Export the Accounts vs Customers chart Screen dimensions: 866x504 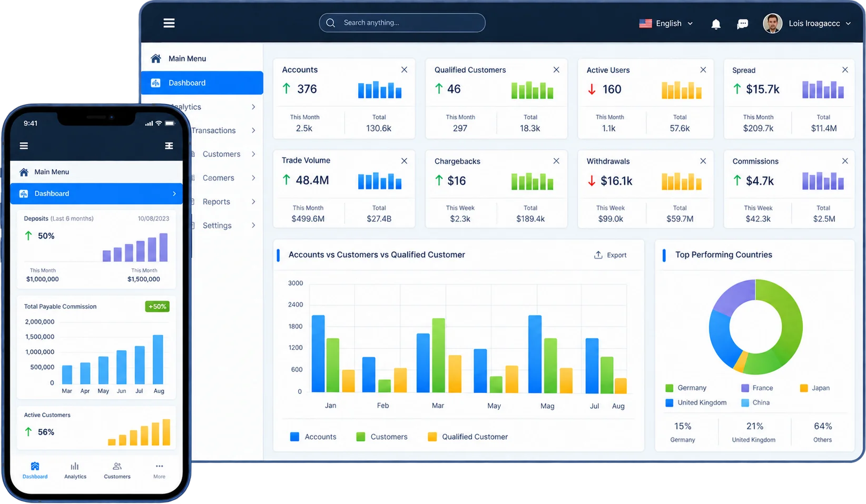611,255
